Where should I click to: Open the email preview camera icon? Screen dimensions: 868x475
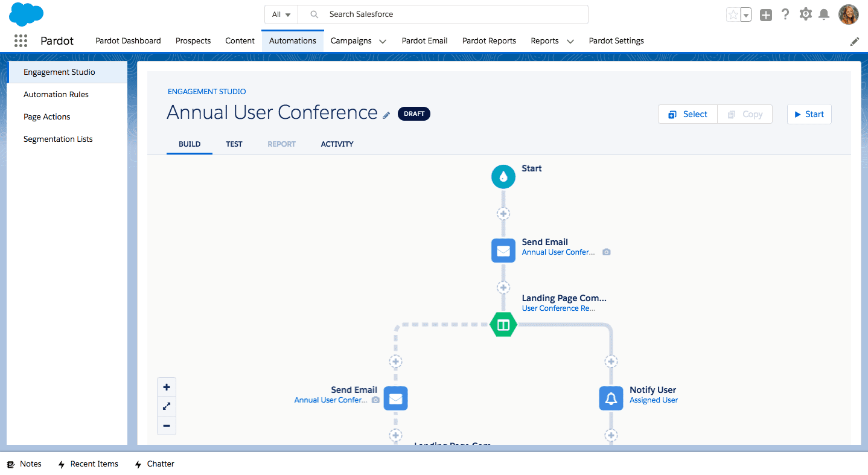point(606,252)
